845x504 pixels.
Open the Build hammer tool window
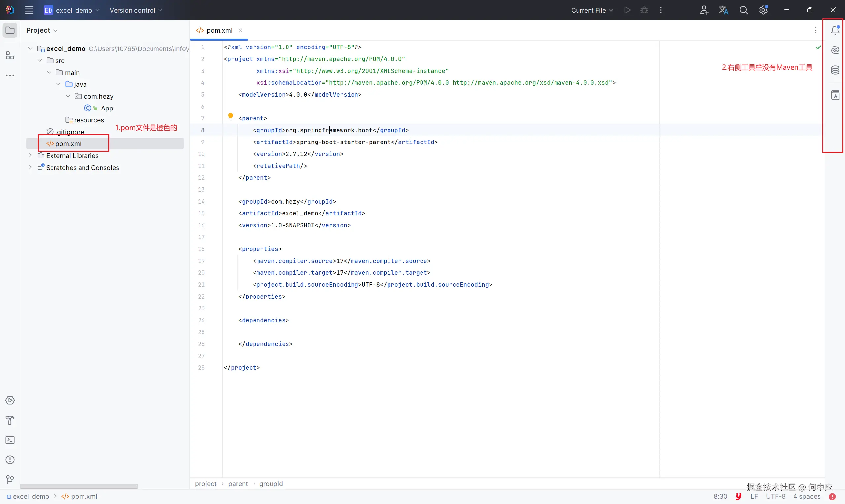[x=10, y=420]
